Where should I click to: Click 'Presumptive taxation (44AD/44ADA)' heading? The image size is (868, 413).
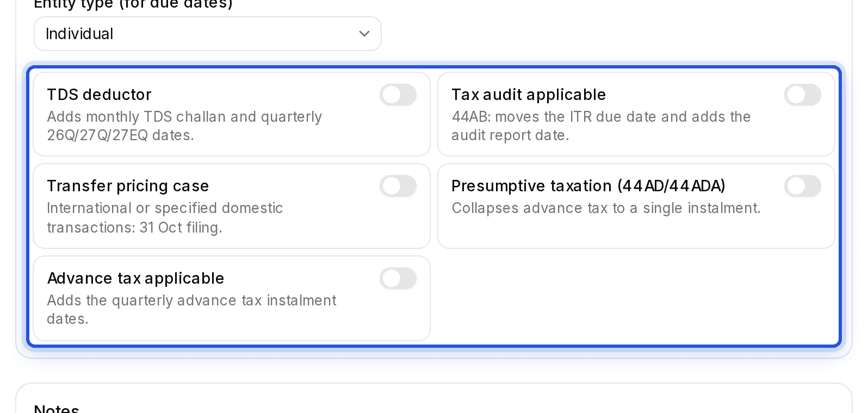click(x=588, y=186)
